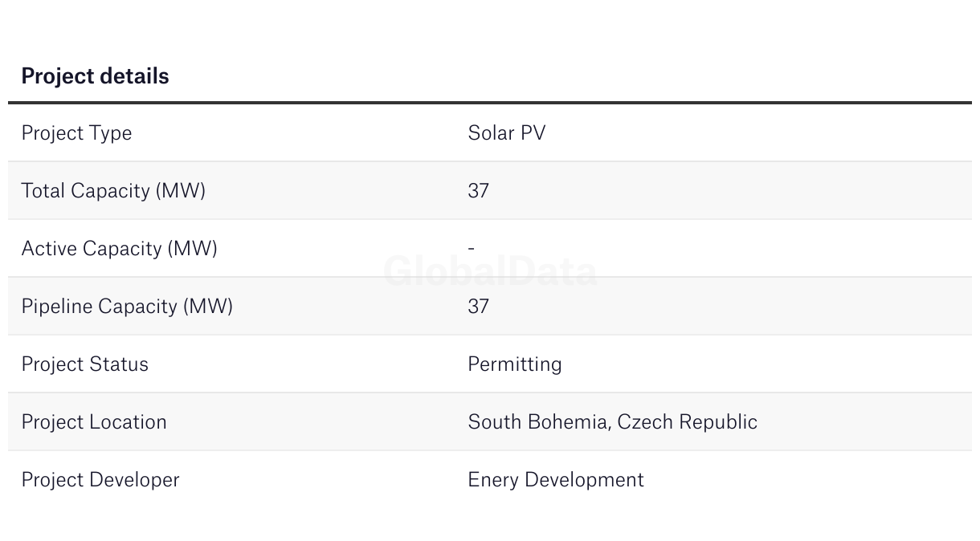This screenshot has height=541, width=980.
Task: Click the Project Status label
Action: pos(84,364)
